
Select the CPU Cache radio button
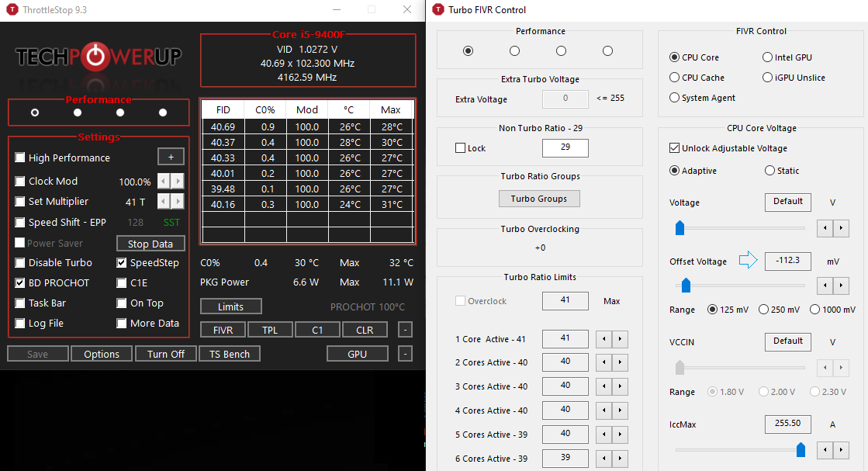pos(674,78)
